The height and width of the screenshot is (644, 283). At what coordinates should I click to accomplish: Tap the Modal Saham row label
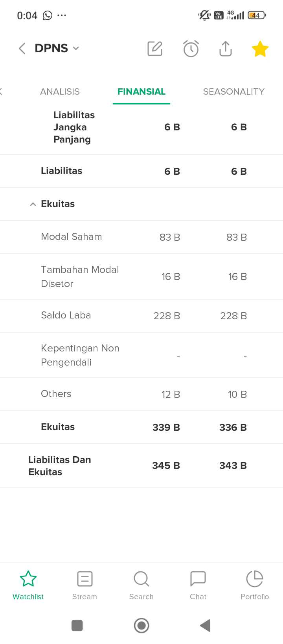pyautogui.click(x=72, y=237)
